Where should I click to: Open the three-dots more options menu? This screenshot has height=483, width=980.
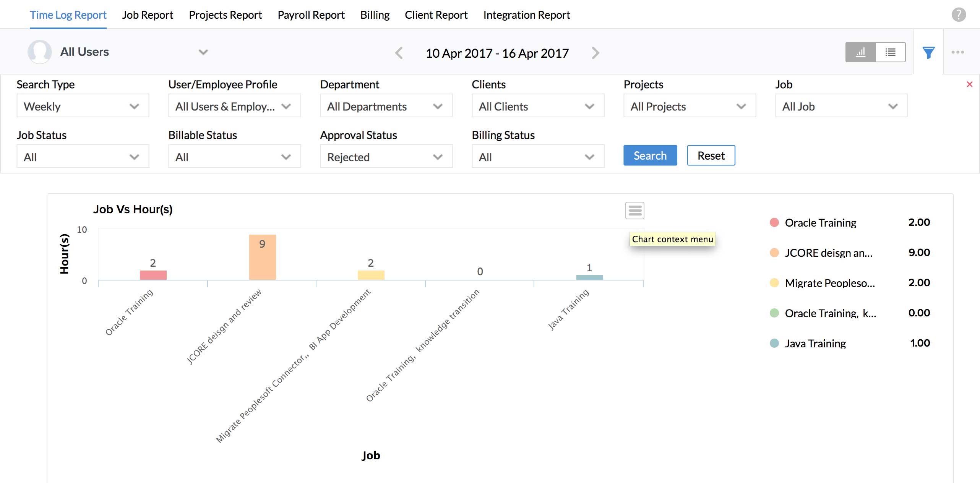[957, 52]
